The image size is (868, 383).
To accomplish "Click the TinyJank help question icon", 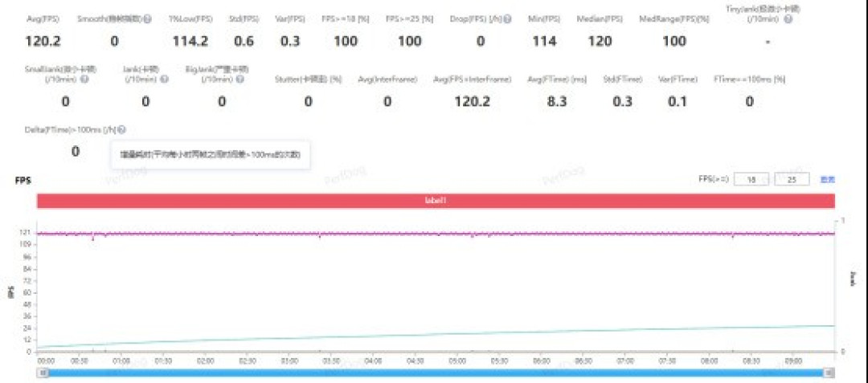I will coord(788,19).
